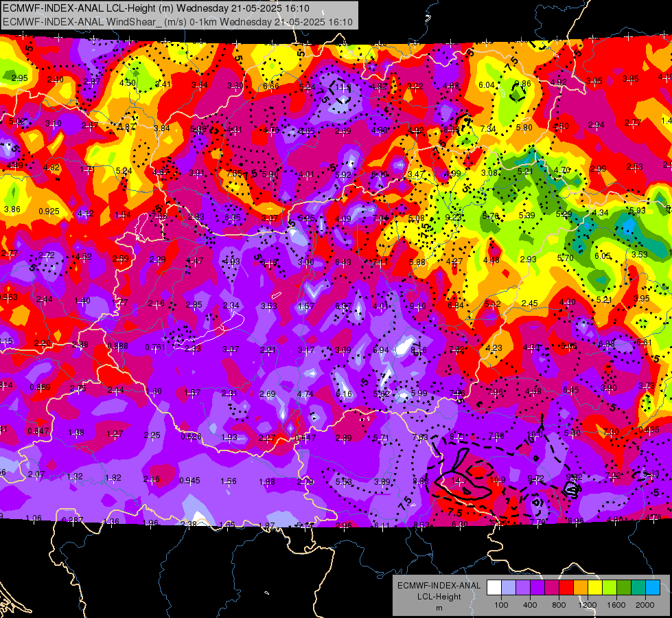The height and width of the screenshot is (618, 672).
Task: Select the grid value 6.05
Action: pyautogui.click(x=602, y=255)
